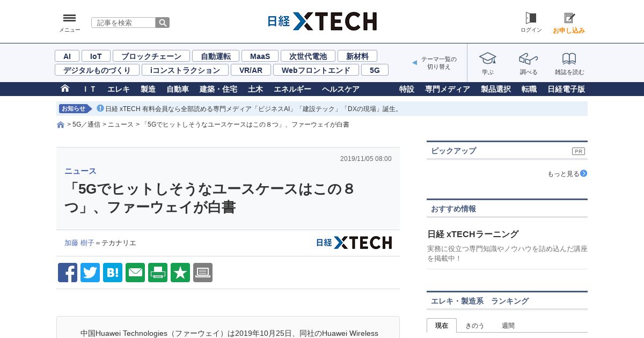Click the お申し込み signup icon
The width and height of the screenshot is (644, 338).
click(x=569, y=18)
